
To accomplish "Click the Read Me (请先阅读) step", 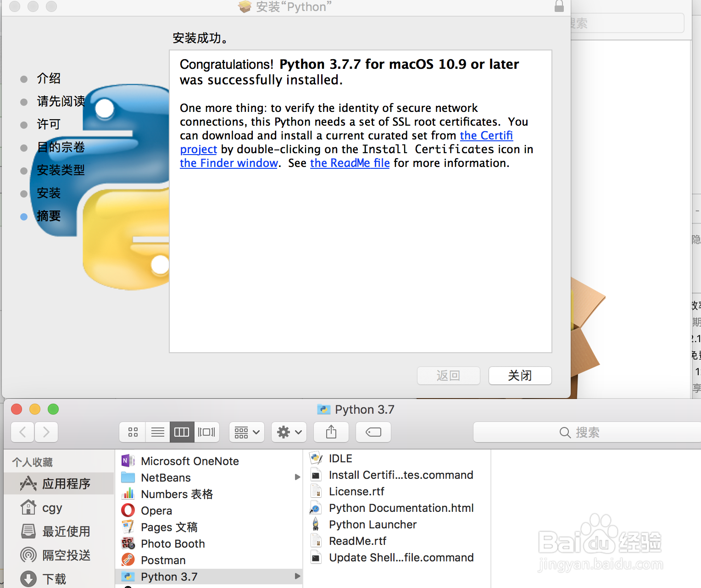I will tap(61, 101).
